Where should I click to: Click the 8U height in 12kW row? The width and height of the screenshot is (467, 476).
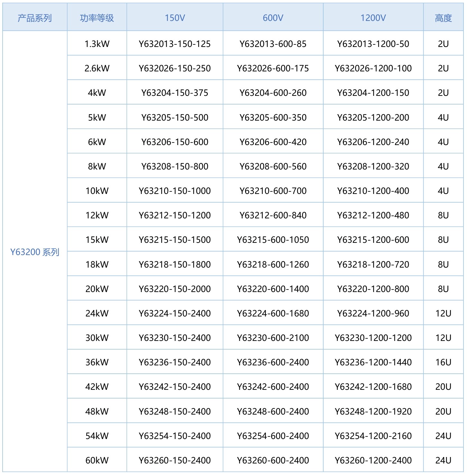tap(443, 215)
